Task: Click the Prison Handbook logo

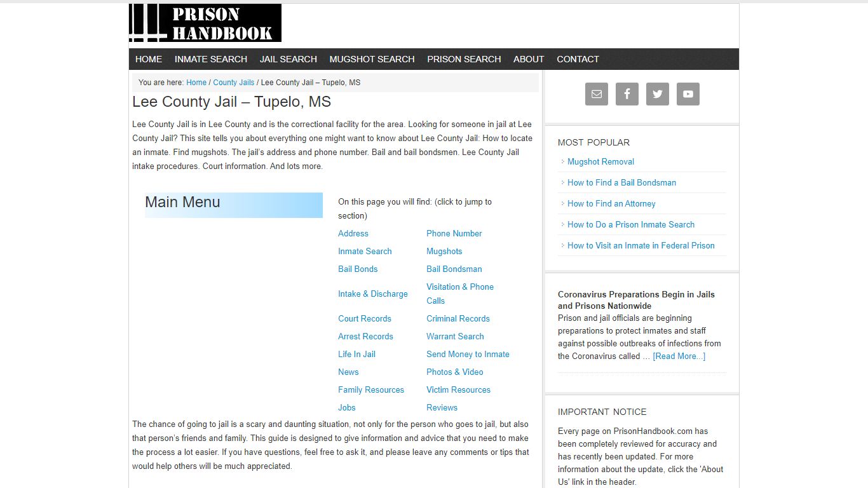Action: point(205,23)
